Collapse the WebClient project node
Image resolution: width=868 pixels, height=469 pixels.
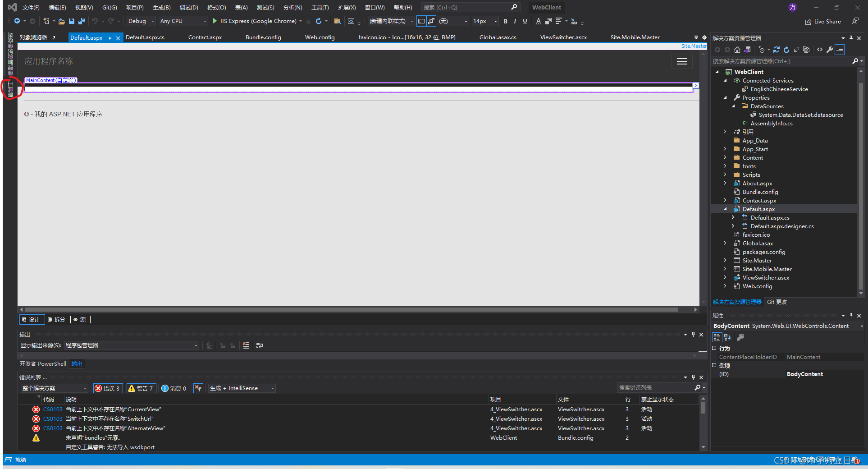717,72
